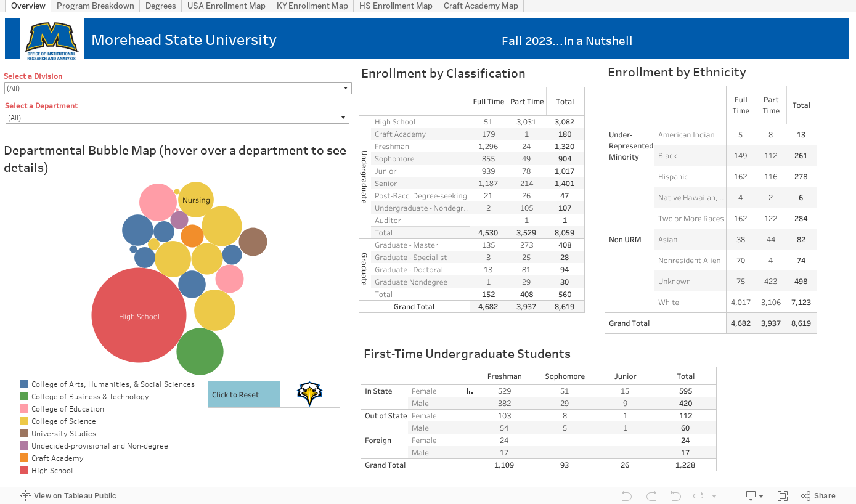Click the Tableau Public logo icon
The width and height of the screenshot is (856, 504).
(x=26, y=495)
